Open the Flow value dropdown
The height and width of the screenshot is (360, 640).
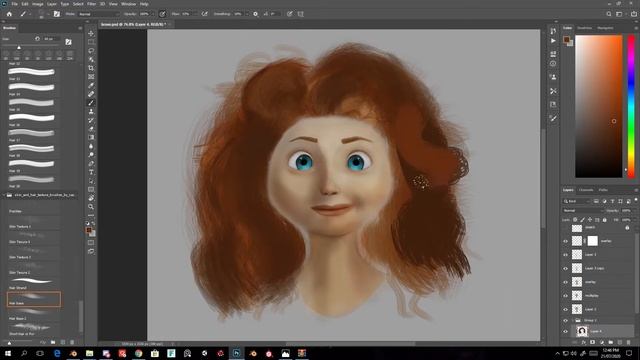(x=195, y=14)
